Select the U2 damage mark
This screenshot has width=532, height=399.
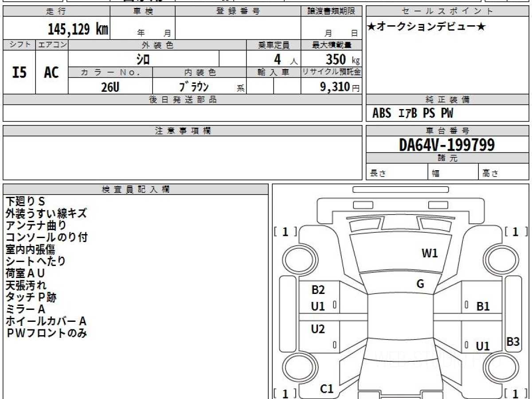tap(318, 329)
